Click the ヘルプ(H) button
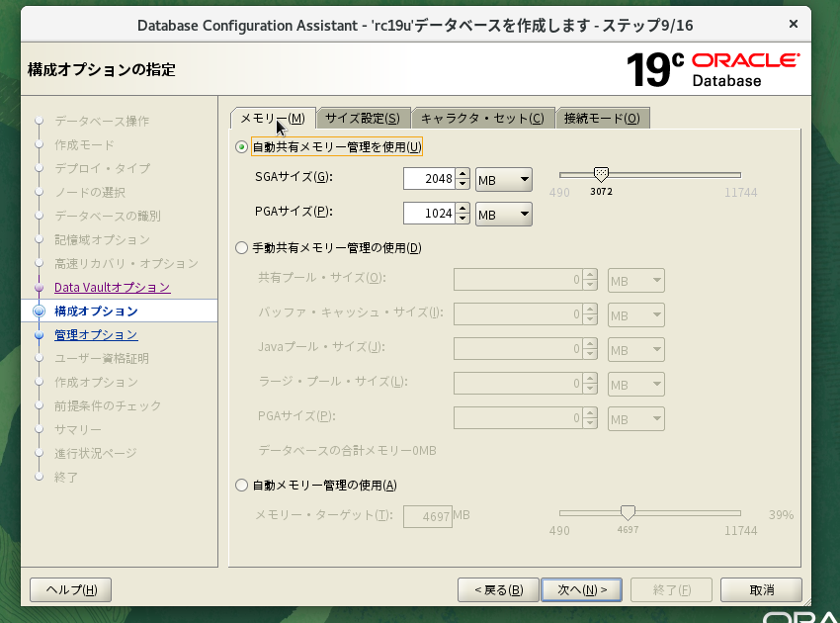This screenshot has width=840, height=623. point(71,589)
